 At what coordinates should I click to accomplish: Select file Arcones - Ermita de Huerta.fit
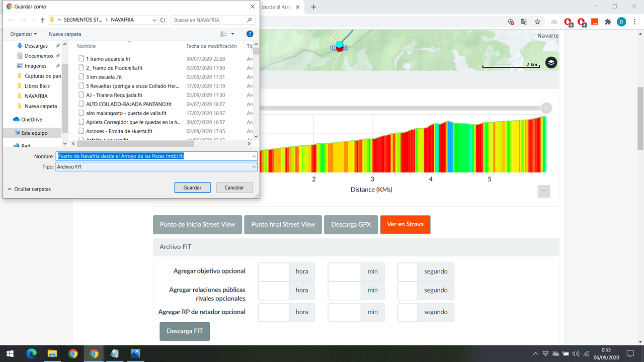(x=119, y=131)
